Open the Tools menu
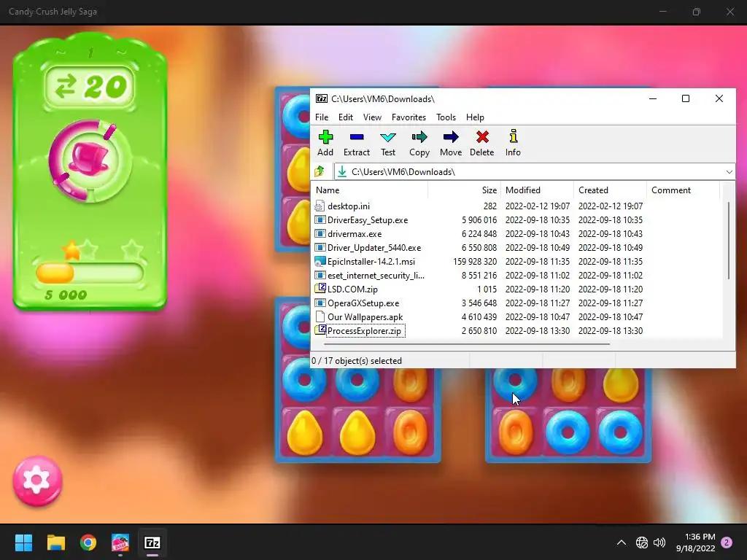Screen dimensions: 747x560 (x=446, y=117)
